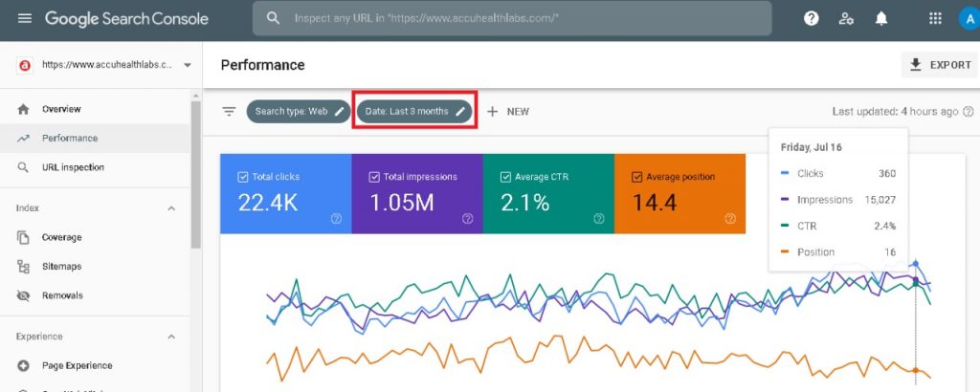Open Sitemaps in sidebar

tap(95, 267)
